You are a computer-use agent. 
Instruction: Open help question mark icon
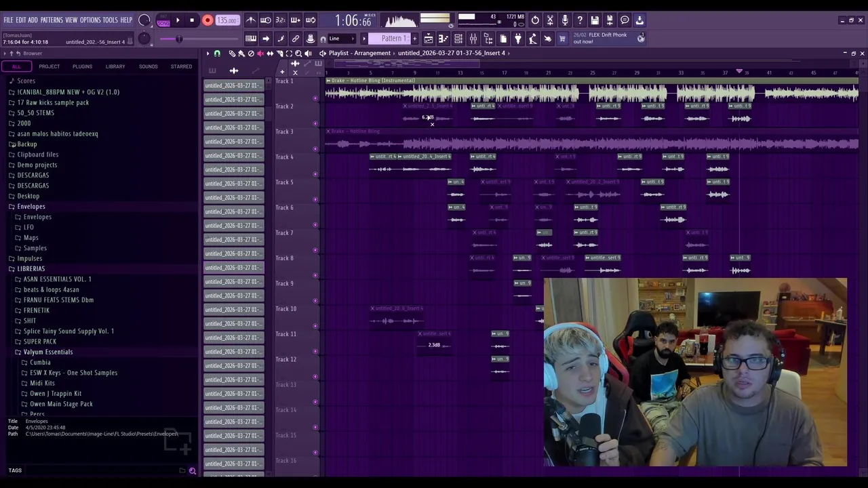click(580, 20)
